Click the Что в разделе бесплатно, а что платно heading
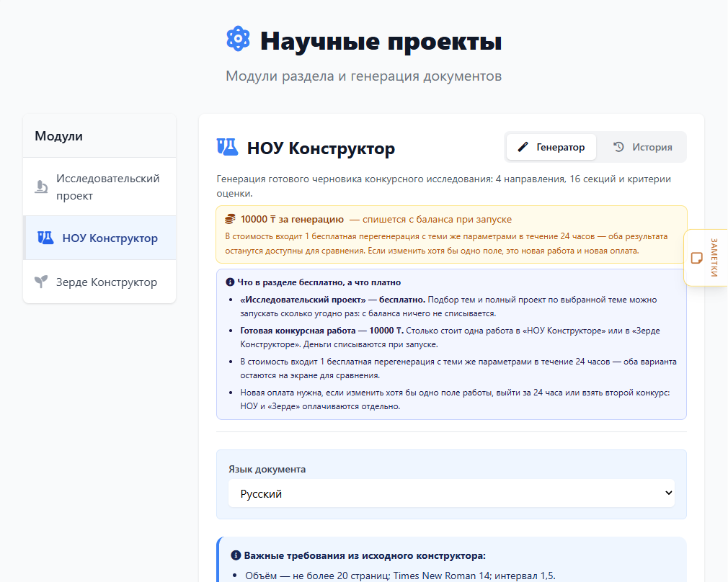Image resolution: width=728 pixels, height=582 pixels. point(319,282)
